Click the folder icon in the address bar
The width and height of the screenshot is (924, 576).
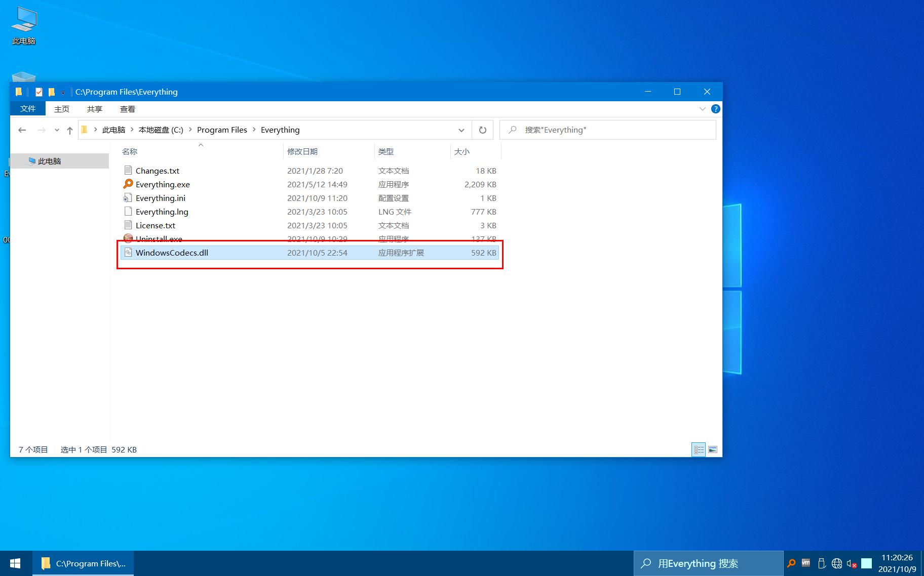point(85,130)
